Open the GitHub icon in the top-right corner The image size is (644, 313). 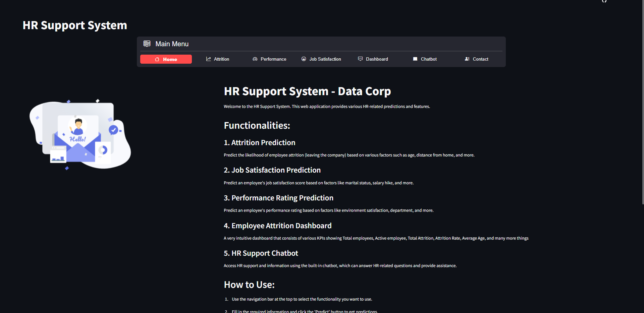(604, 2)
